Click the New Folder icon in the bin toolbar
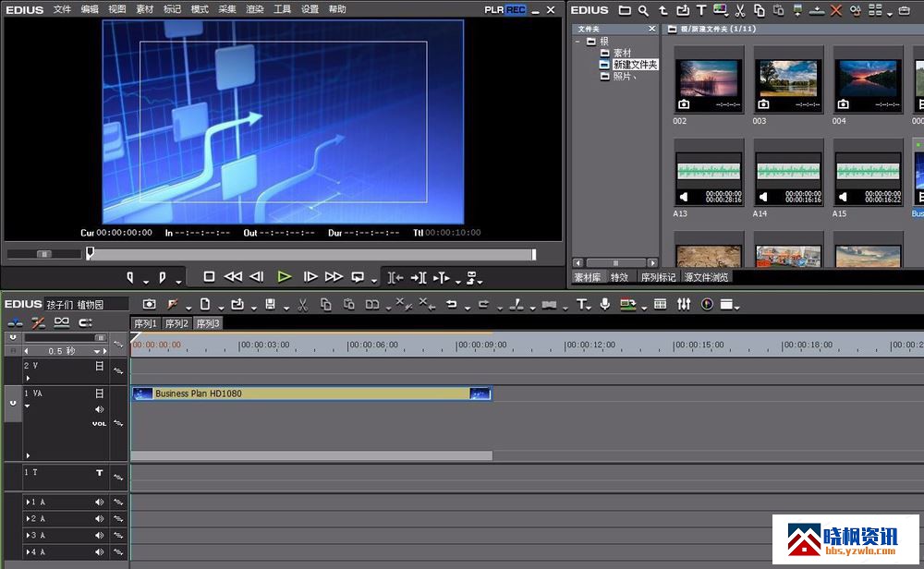 [x=625, y=10]
